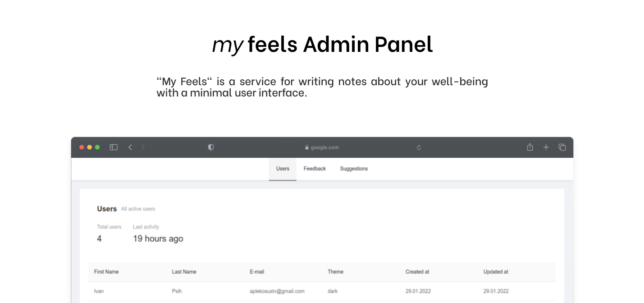Open the share sheet icon
The width and height of the screenshot is (644, 303).
[530, 147]
